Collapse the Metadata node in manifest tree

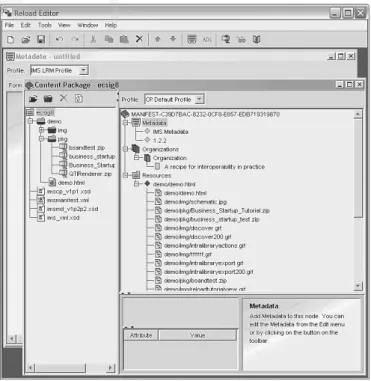[126, 123]
